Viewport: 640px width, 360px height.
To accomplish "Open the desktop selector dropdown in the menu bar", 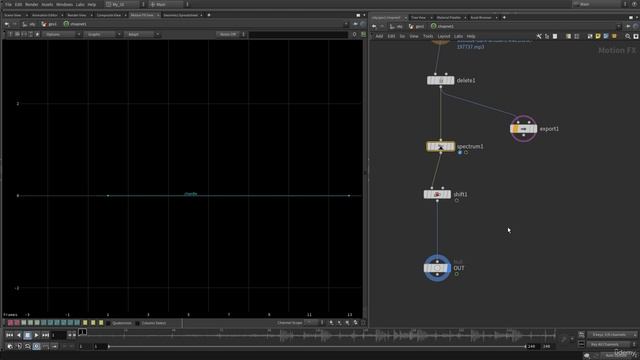I will (124, 4).
